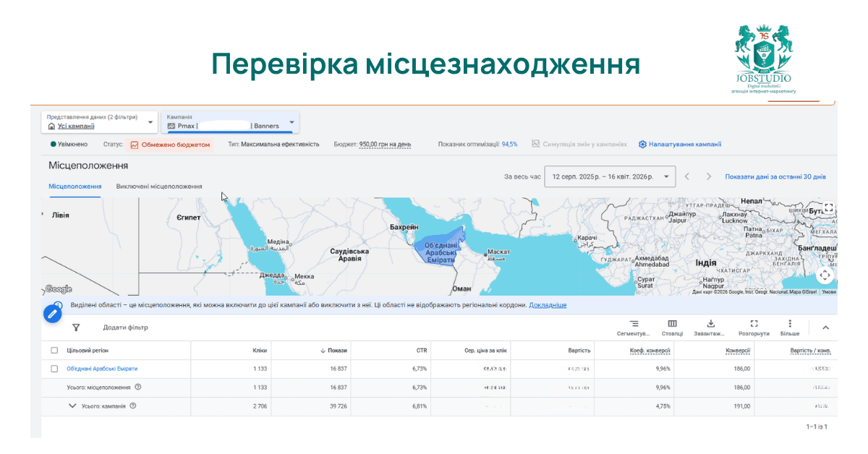
Task: Go to previous date range arrow
Action: (687, 176)
